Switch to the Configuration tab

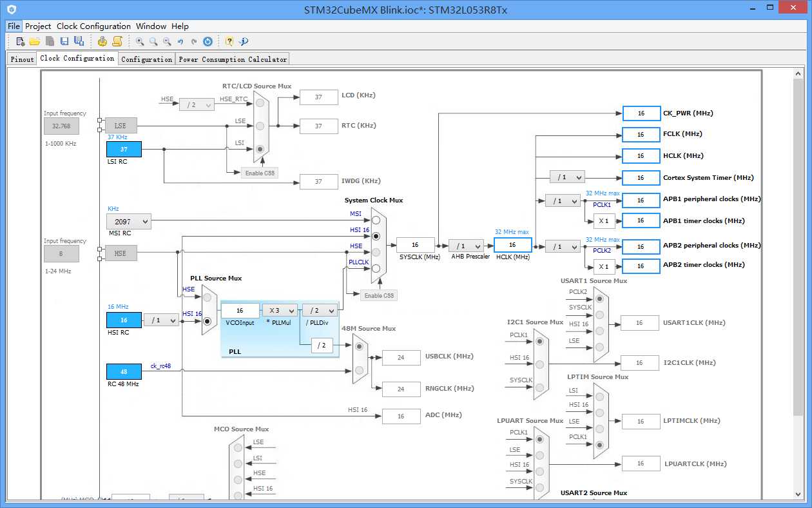tap(146, 59)
